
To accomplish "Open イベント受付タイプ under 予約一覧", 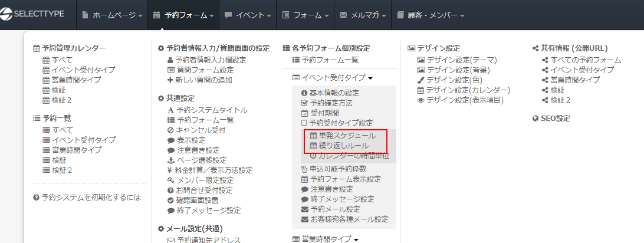I will pos(79,140).
